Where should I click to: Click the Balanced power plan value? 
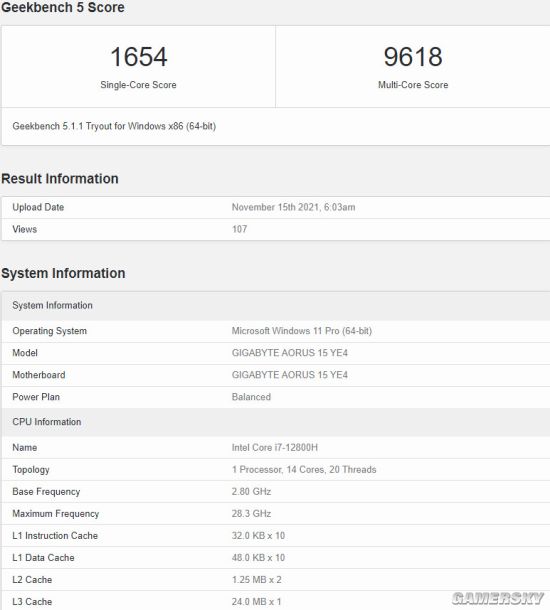pos(251,397)
